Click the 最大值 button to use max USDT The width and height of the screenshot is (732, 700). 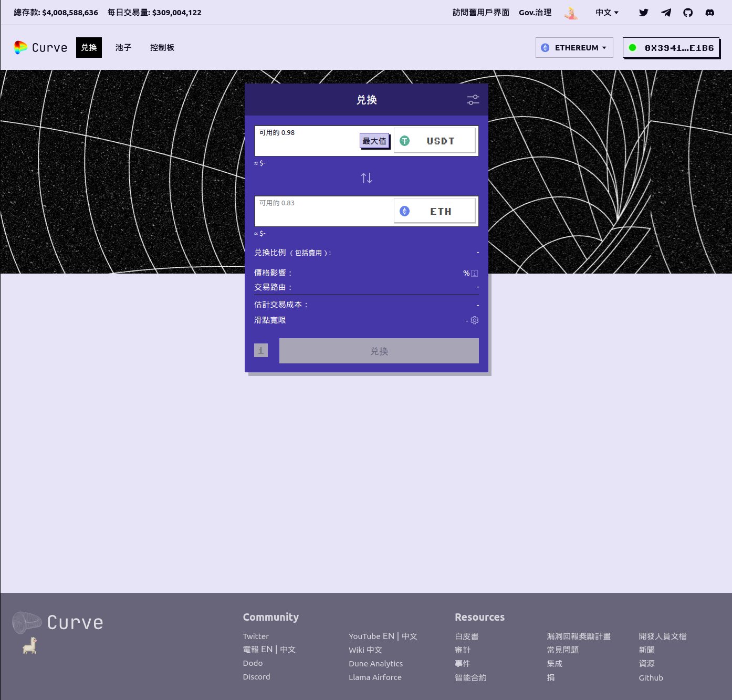coord(373,141)
